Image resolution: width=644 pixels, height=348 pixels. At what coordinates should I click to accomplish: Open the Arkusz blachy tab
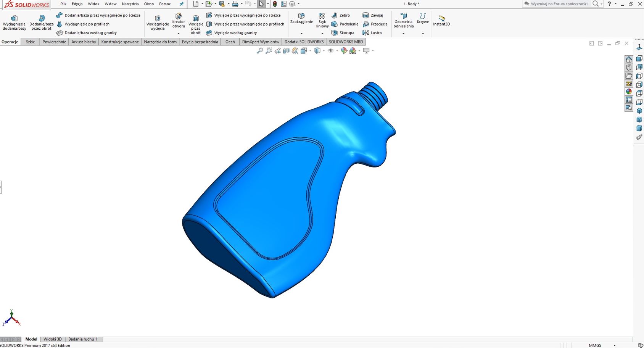pos(84,42)
